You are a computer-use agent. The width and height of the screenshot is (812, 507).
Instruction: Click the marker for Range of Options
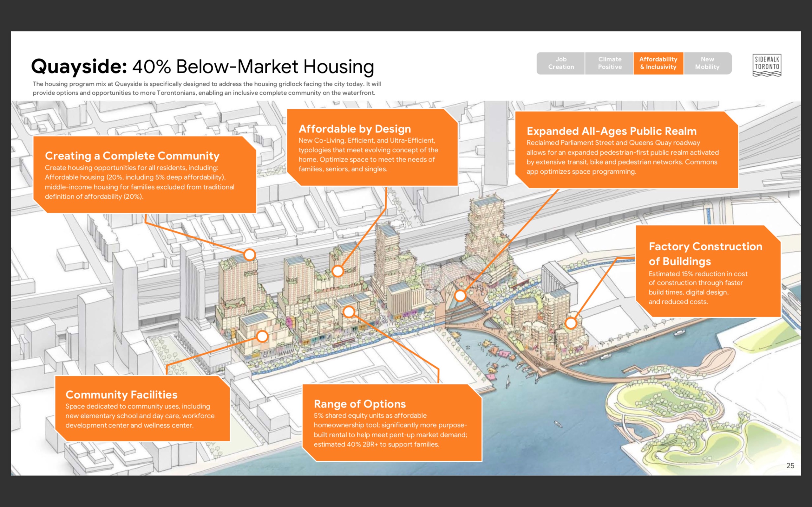pos(349,312)
